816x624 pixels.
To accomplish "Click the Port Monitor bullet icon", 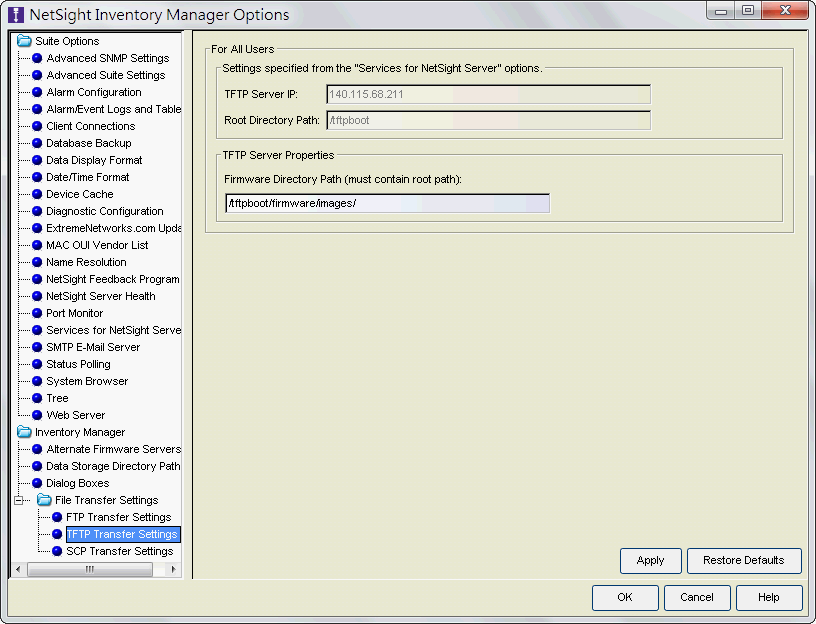I will tap(37, 313).
